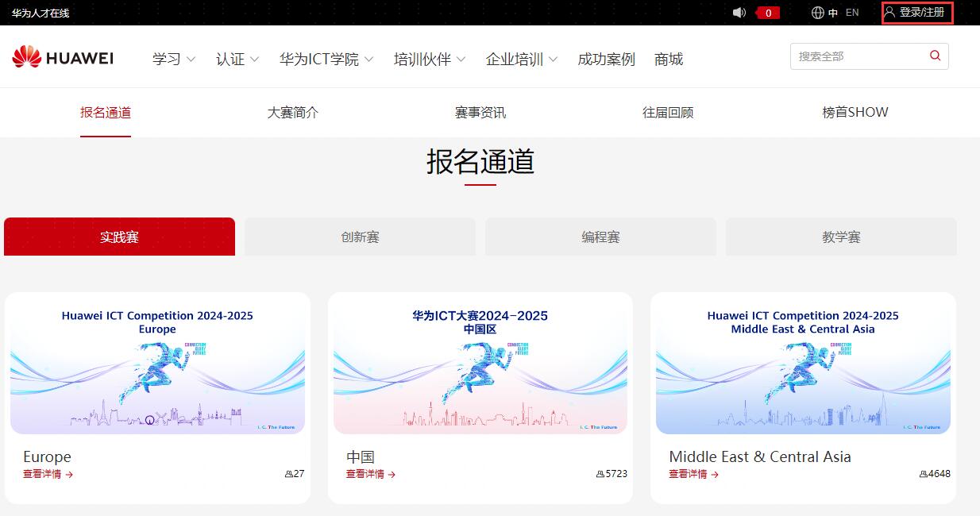
Task: Switch to the 创新赛 competition tab
Action: [360, 237]
